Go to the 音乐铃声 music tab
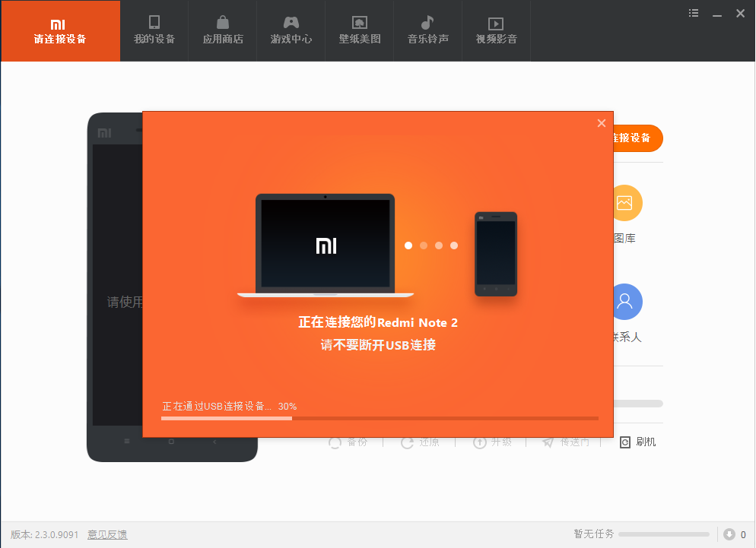Viewport: 756px width, 548px height. 428,30
